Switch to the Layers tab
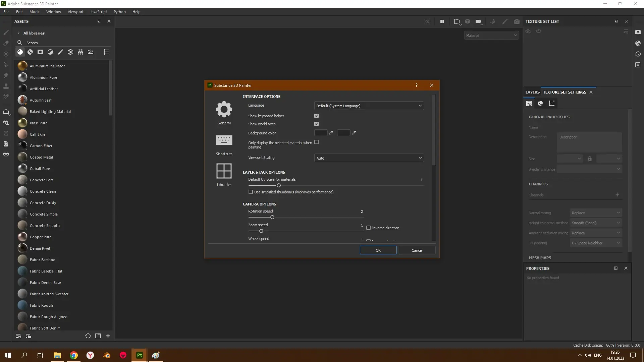Screen dimensions: 644x362 point(532,92)
